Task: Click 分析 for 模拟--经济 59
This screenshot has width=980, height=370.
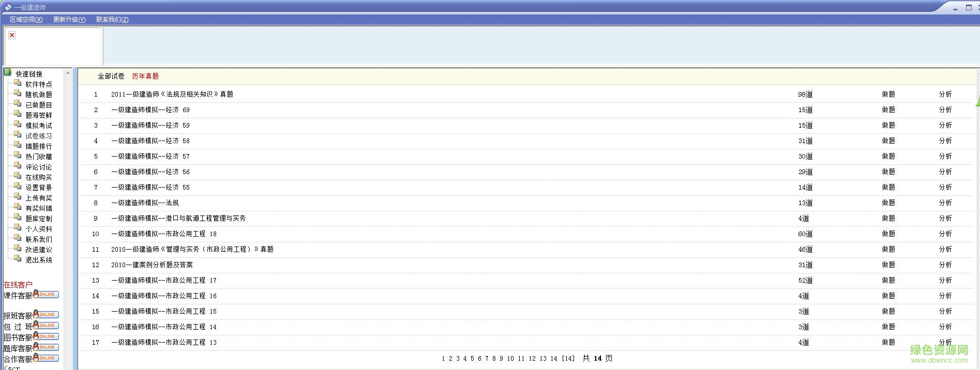Action: (945, 125)
